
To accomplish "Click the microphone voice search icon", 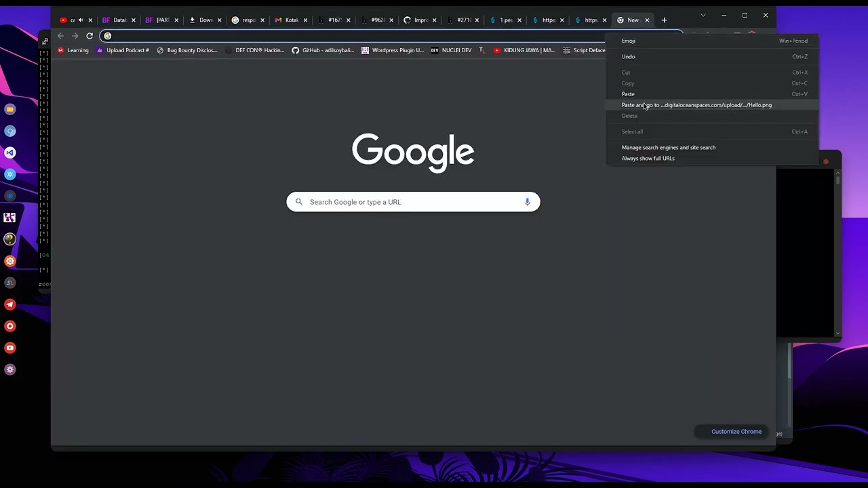I will tap(527, 202).
